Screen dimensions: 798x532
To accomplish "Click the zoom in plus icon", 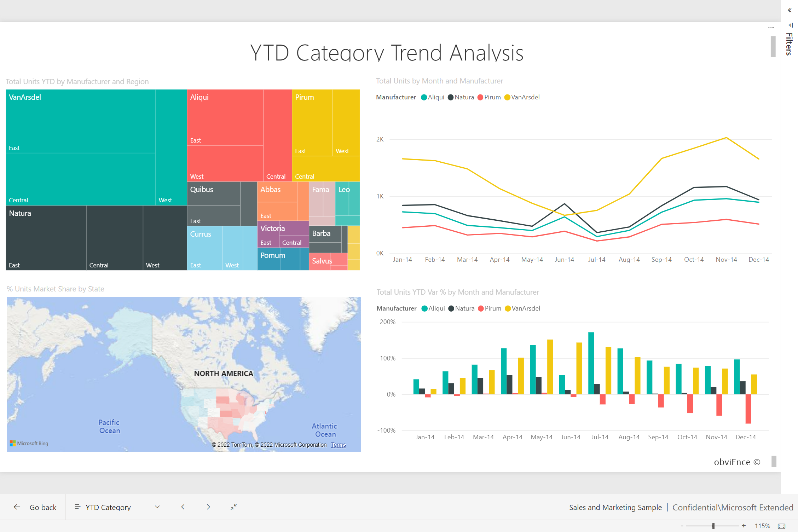I will (744, 526).
